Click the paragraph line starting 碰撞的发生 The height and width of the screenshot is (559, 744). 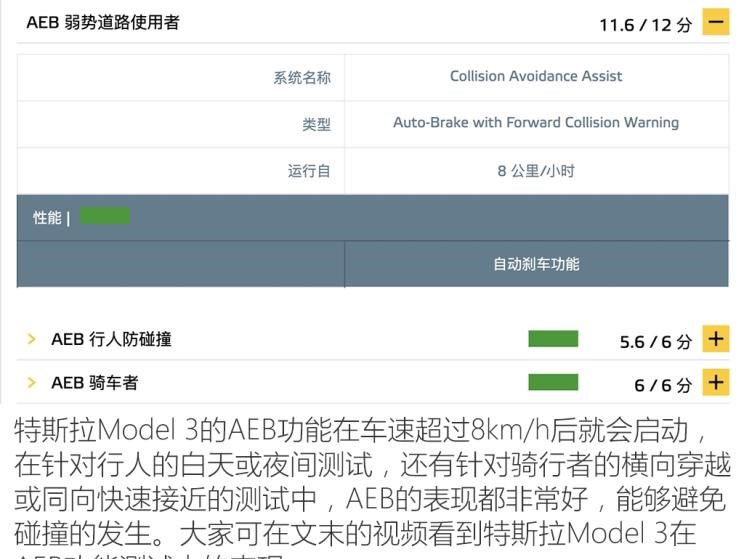click(x=355, y=534)
